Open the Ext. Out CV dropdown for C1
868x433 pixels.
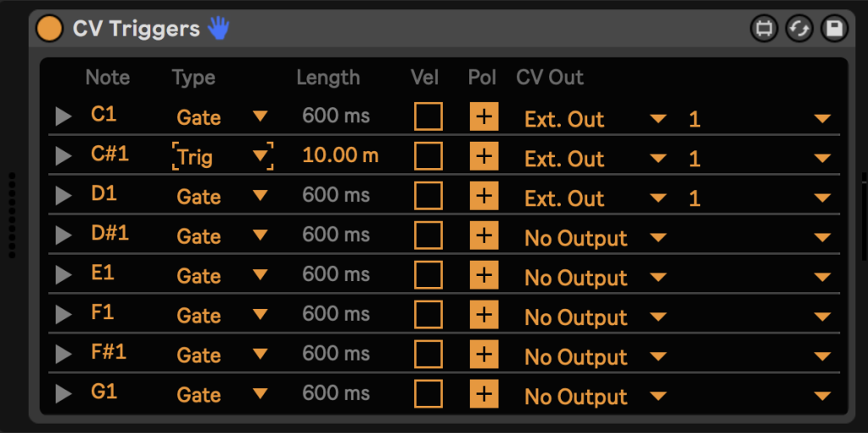[x=595, y=119]
